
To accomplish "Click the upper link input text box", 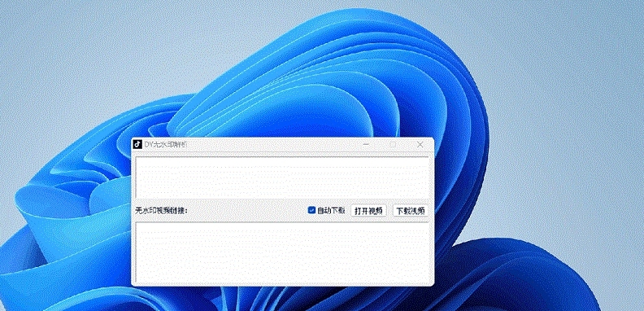I will (x=282, y=177).
